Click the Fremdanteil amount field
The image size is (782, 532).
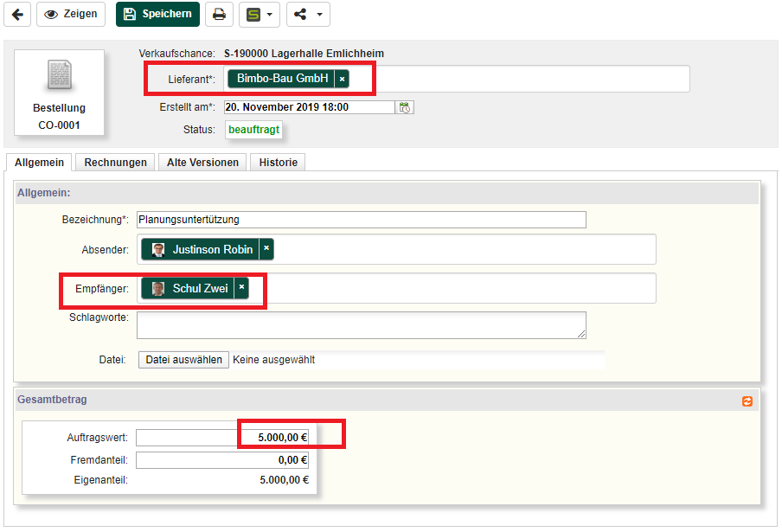pos(222,460)
